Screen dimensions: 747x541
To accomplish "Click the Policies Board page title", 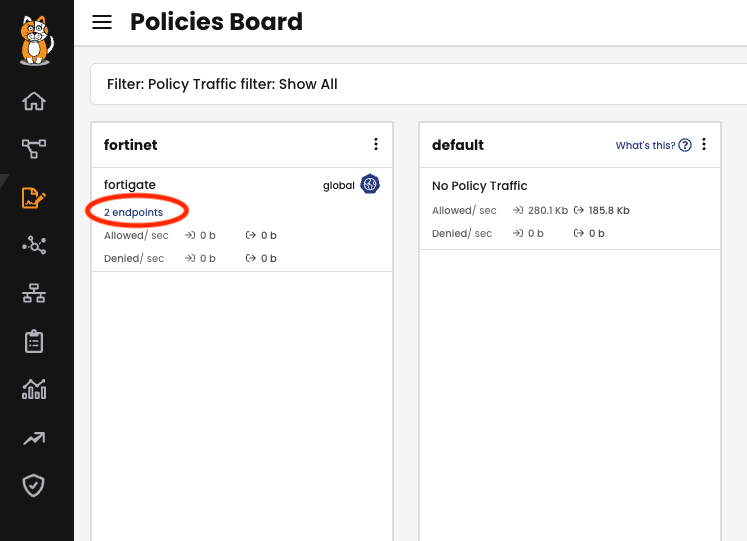I will 216,22.
